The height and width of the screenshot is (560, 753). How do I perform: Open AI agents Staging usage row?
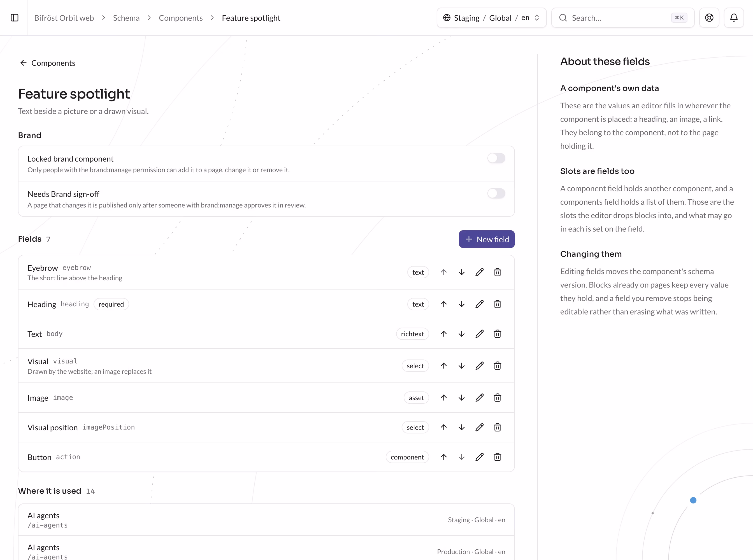pos(266,520)
